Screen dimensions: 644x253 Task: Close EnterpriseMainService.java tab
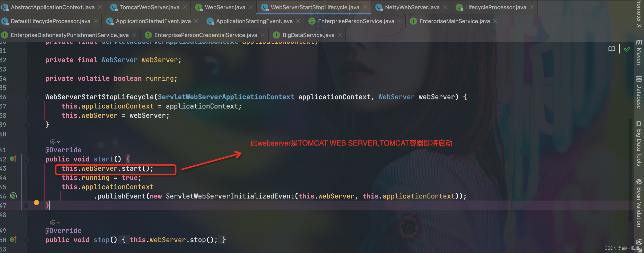[x=495, y=21]
